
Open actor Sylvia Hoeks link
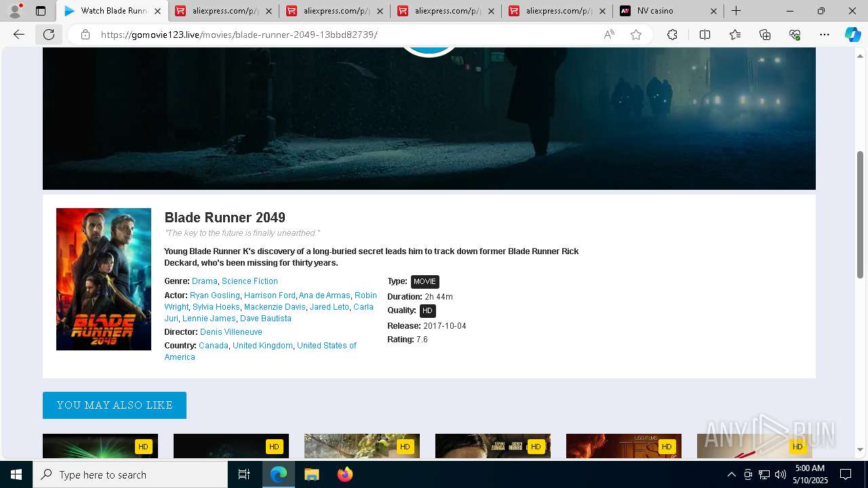point(216,307)
